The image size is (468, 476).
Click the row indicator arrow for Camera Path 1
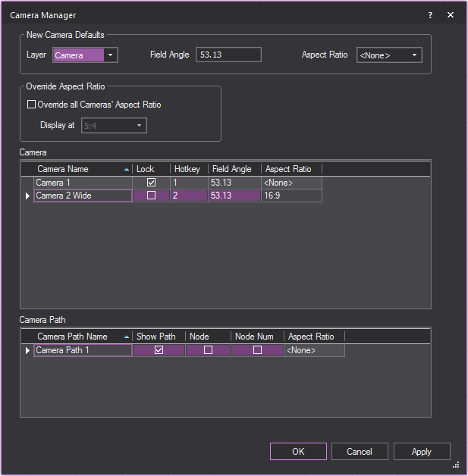28,350
